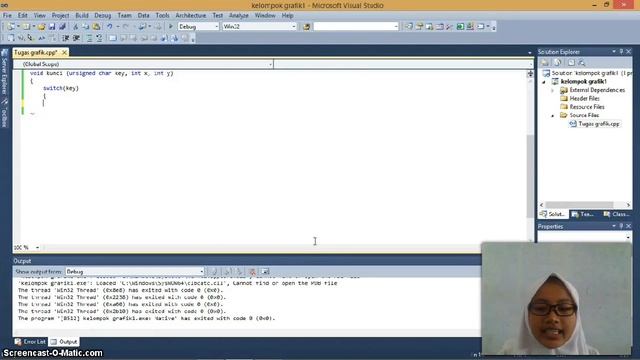
Task: Click the Decrease Indent icon in the text editor toolbar
Action: pos(65,38)
